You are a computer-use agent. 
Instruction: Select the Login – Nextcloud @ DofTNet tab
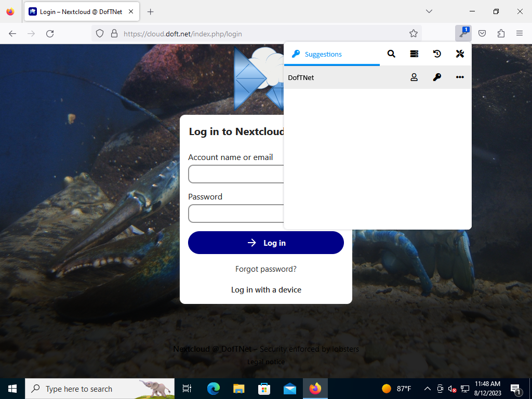tap(82, 11)
